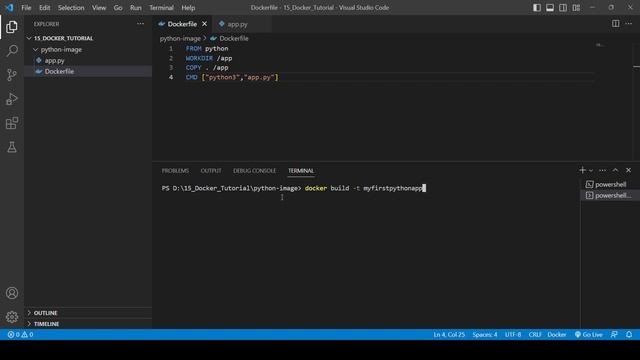Screen dimensions: 640x360
Task: Toggle primary side bar layout icon
Action: pos(537,7)
